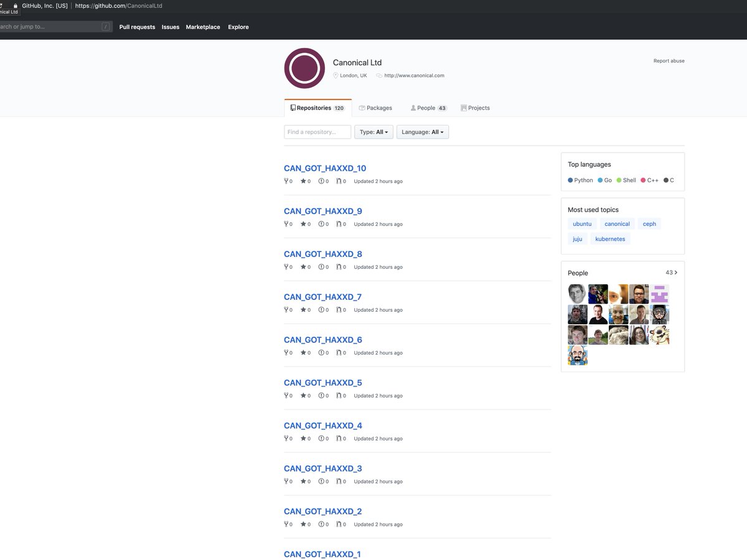The width and height of the screenshot is (747, 560).
Task: Filter by Go language
Action: click(x=604, y=180)
